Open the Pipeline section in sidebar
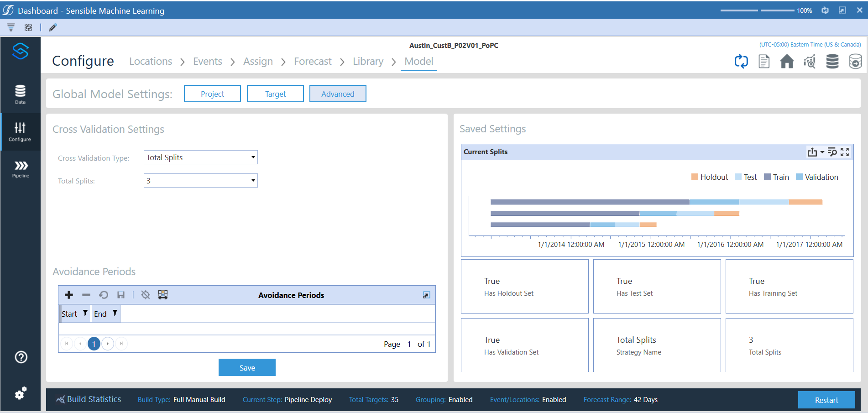 click(x=21, y=169)
